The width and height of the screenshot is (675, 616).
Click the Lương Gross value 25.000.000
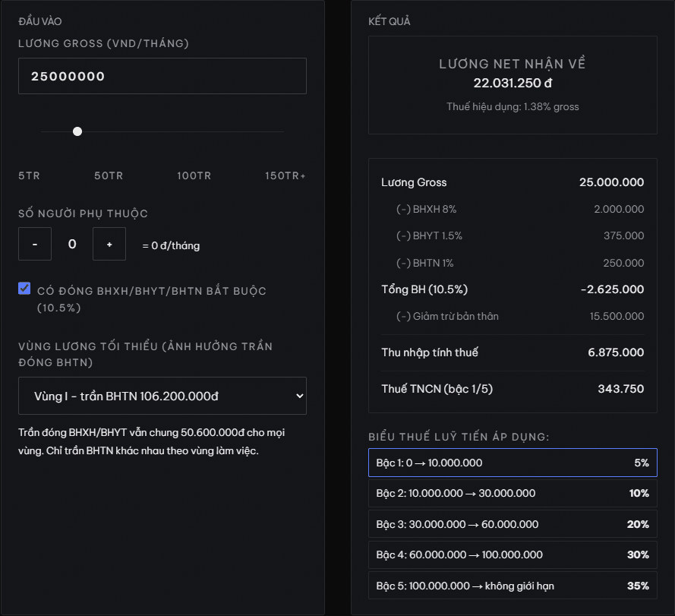click(611, 182)
